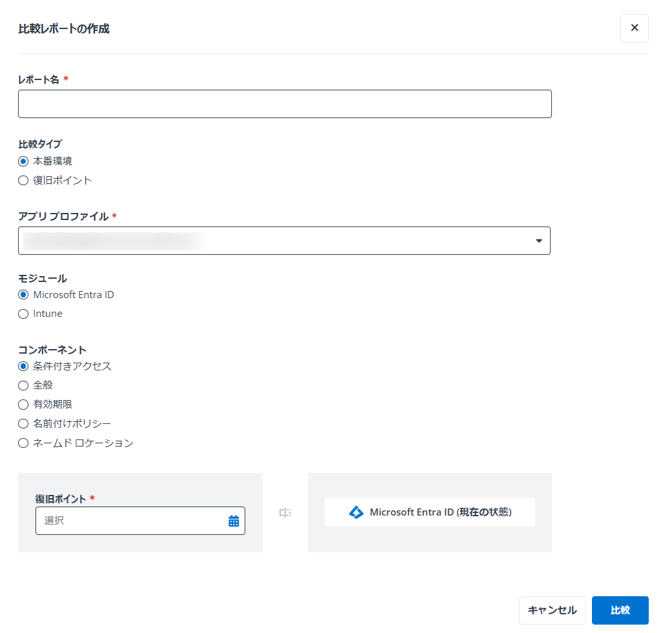Click the モジュール section label
This screenshot has height=633, width=672.
[x=43, y=278]
